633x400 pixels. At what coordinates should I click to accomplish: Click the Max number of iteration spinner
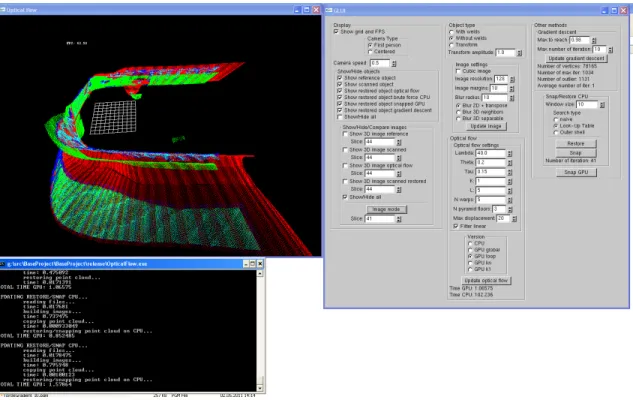click(x=610, y=50)
